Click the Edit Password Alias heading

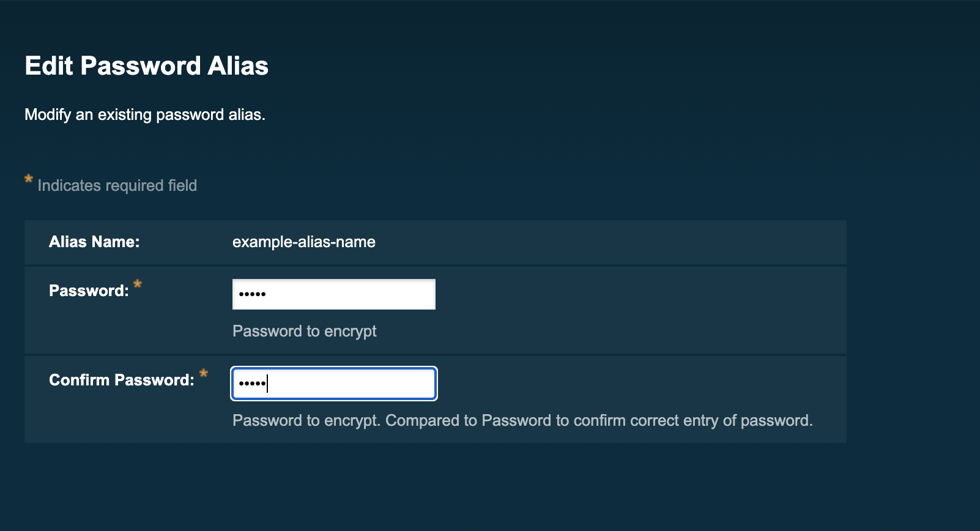pyautogui.click(x=146, y=65)
